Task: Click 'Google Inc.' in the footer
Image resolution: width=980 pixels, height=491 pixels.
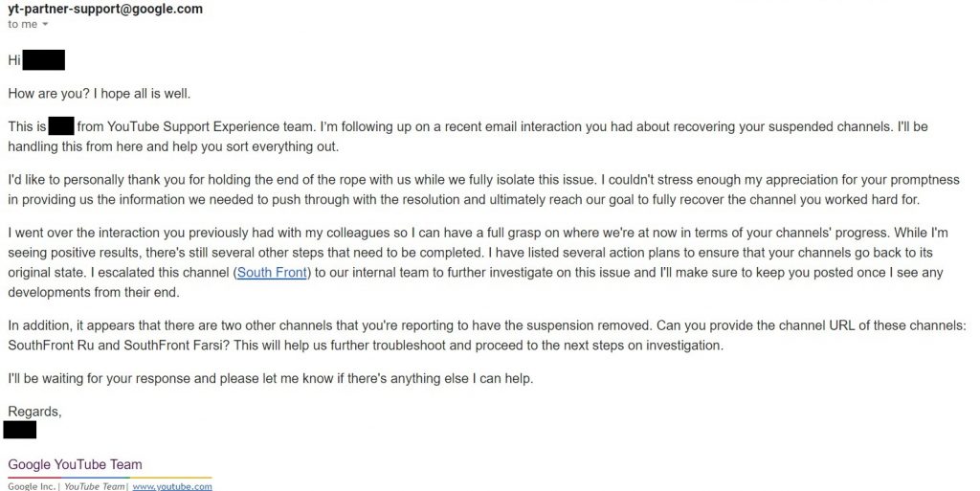Action: (x=32, y=486)
